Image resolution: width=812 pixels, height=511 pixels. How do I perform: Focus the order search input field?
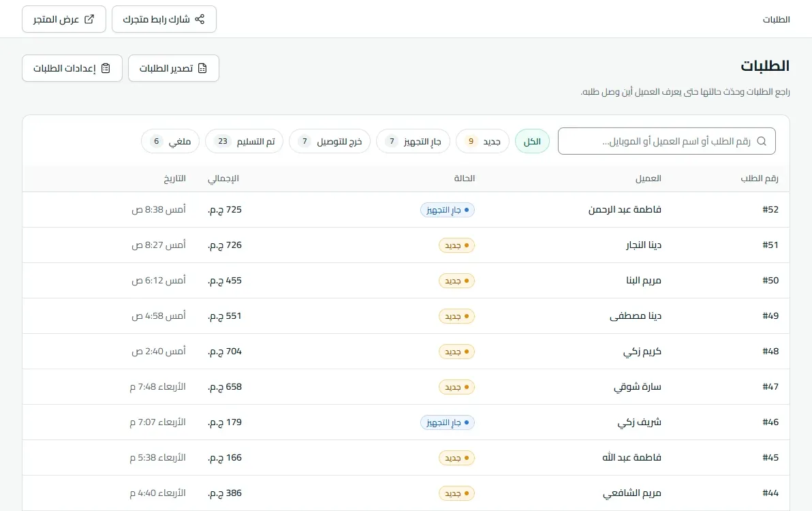666,141
